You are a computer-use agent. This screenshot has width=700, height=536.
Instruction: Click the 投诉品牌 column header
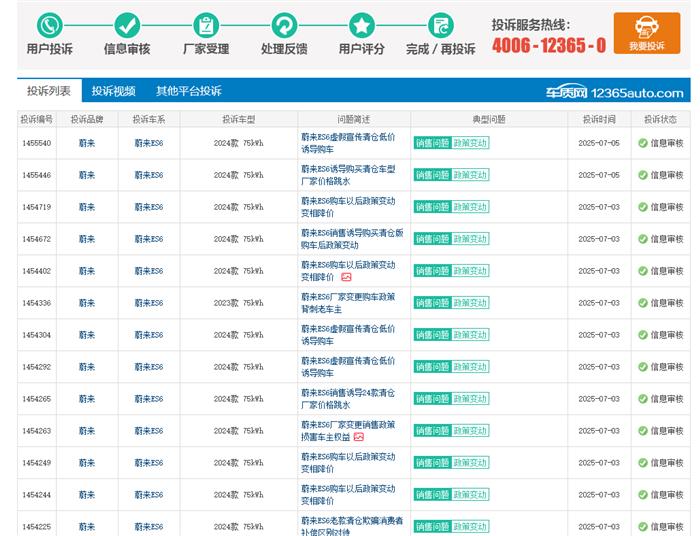tap(87, 119)
